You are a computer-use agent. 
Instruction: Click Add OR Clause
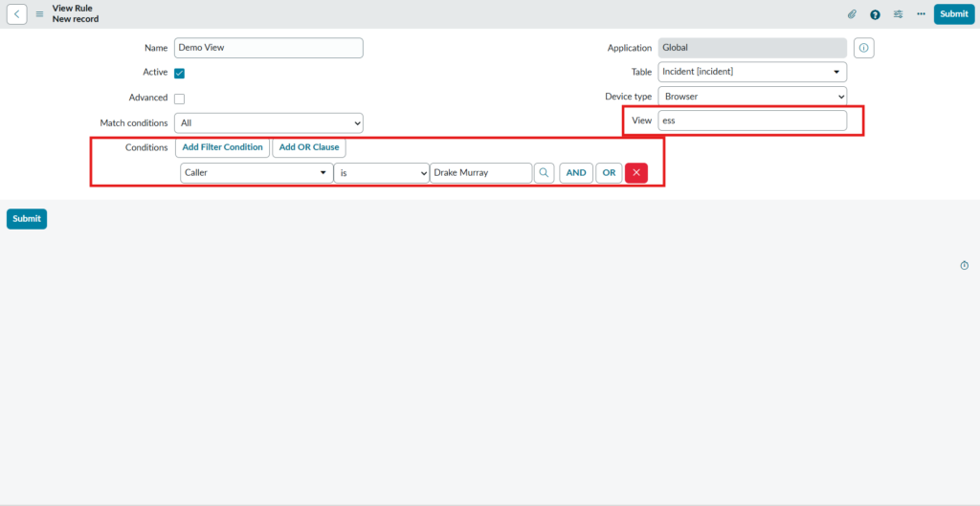click(309, 147)
